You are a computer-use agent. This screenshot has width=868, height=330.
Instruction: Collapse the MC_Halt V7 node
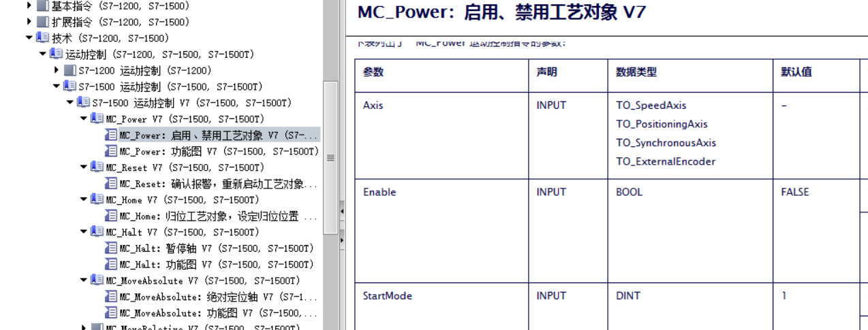pyautogui.click(x=83, y=232)
